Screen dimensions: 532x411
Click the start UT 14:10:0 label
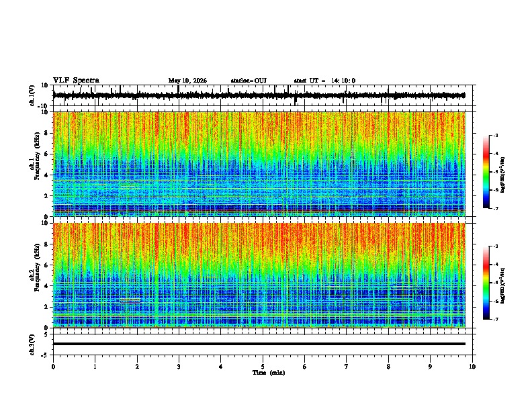(x=324, y=81)
